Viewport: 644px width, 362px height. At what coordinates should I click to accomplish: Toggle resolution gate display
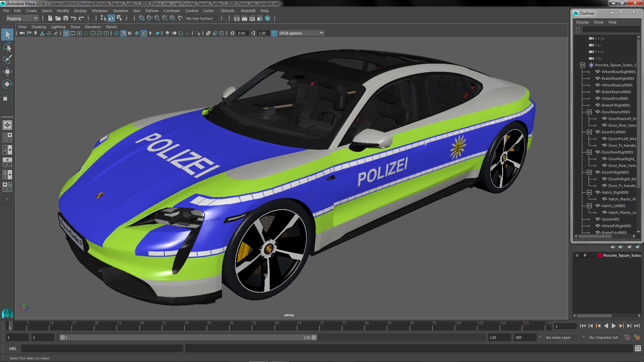point(79,33)
